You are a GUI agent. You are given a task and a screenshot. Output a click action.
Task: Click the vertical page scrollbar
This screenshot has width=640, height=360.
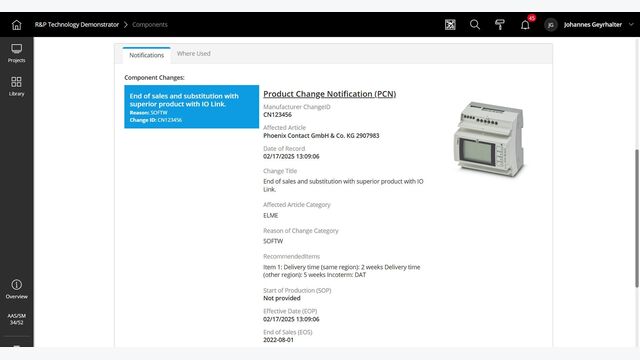coord(637,218)
